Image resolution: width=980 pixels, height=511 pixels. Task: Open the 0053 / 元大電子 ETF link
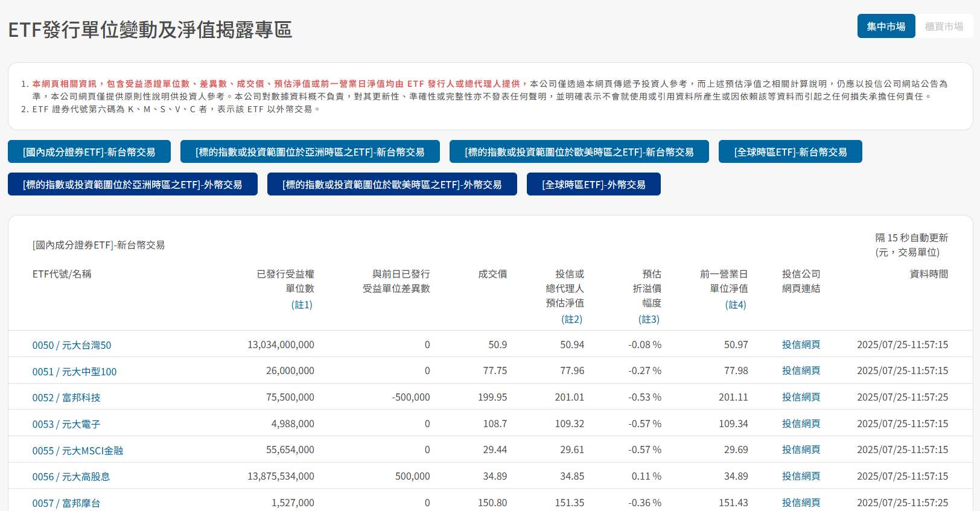[66, 424]
